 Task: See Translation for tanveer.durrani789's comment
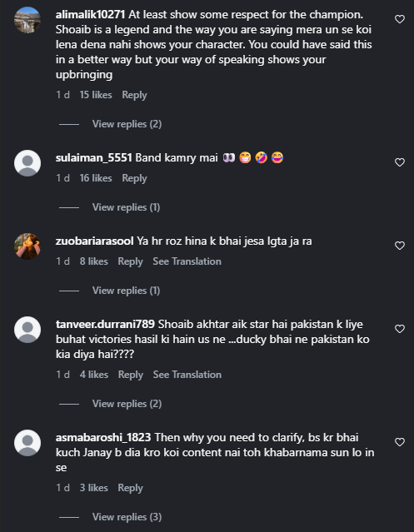(x=187, y=375)
